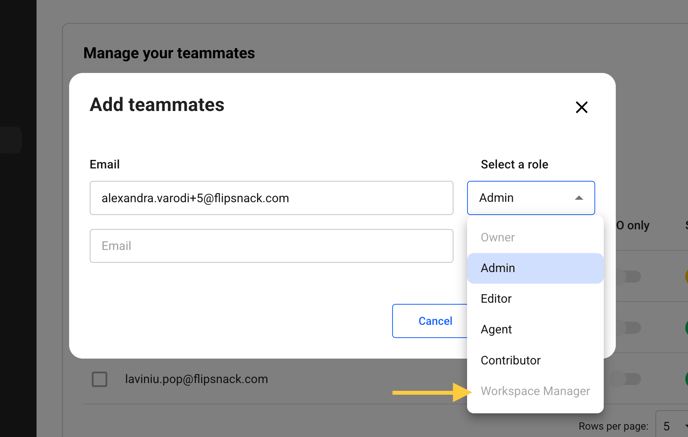Click the filled email field with alexandra.varodi address
This screenshot has width=688, height=437.
click(272, 198)
